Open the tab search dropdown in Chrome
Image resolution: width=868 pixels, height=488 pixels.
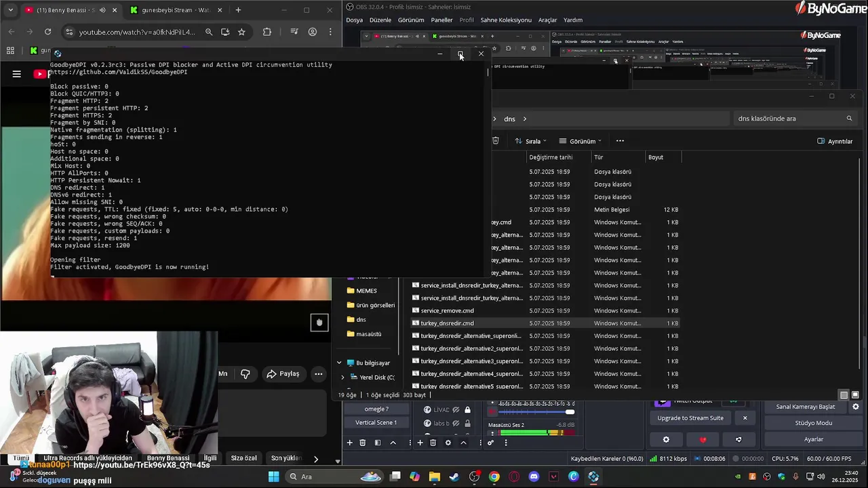10,10
